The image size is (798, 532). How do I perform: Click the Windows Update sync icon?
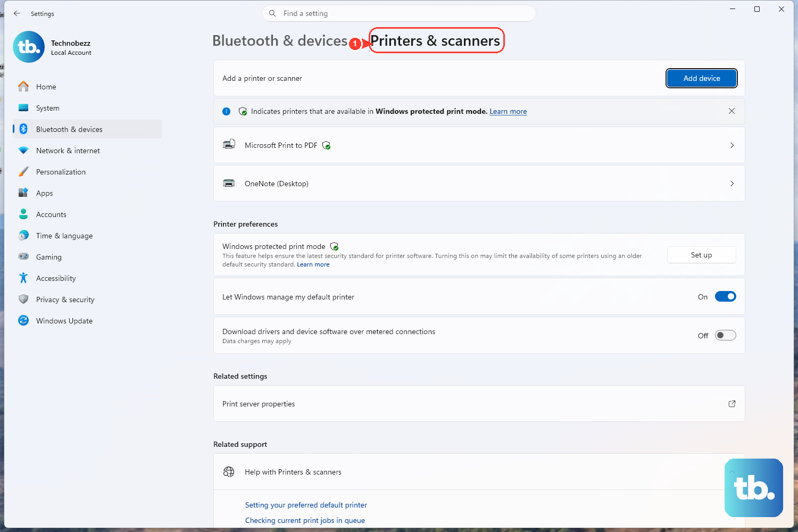(23, 320)
